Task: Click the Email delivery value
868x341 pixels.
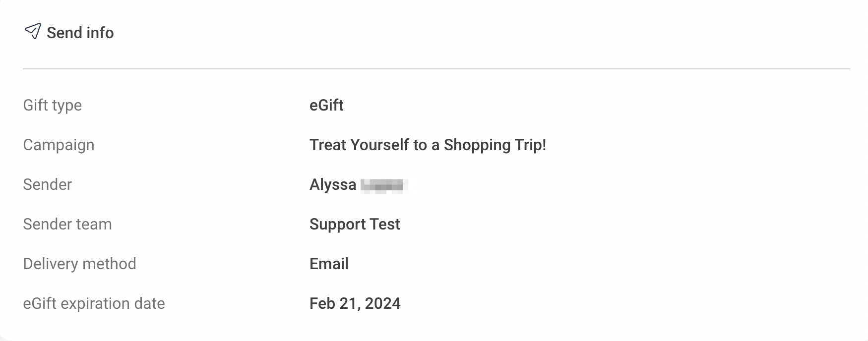Action: pos(329,264)
